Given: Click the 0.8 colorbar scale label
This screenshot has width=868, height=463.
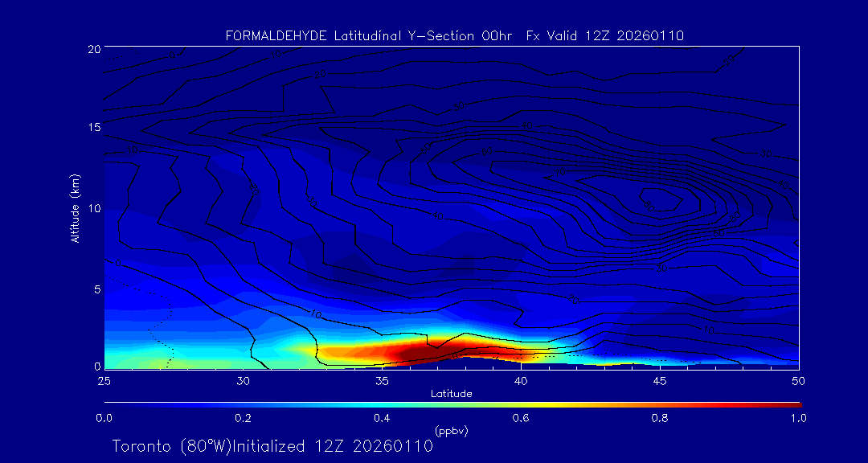Looking at the screenshot, I should click(660, 418).
